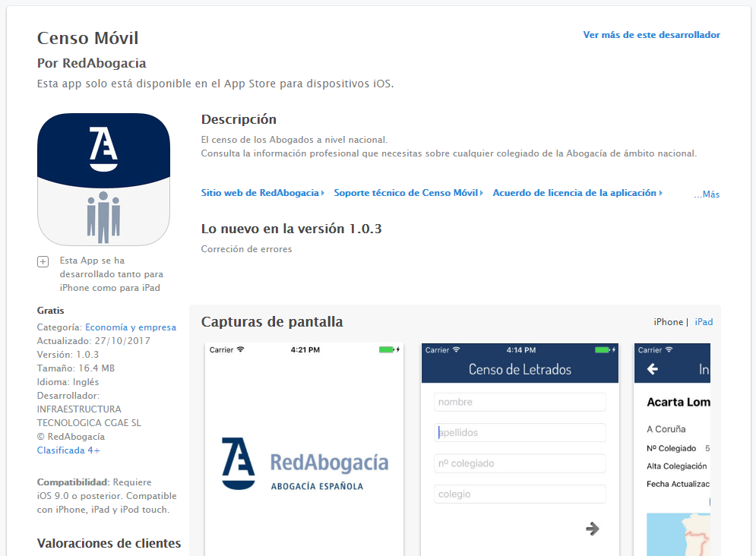Open Ver más de este desarrollador link
The image size is (756, 556).
651,35
